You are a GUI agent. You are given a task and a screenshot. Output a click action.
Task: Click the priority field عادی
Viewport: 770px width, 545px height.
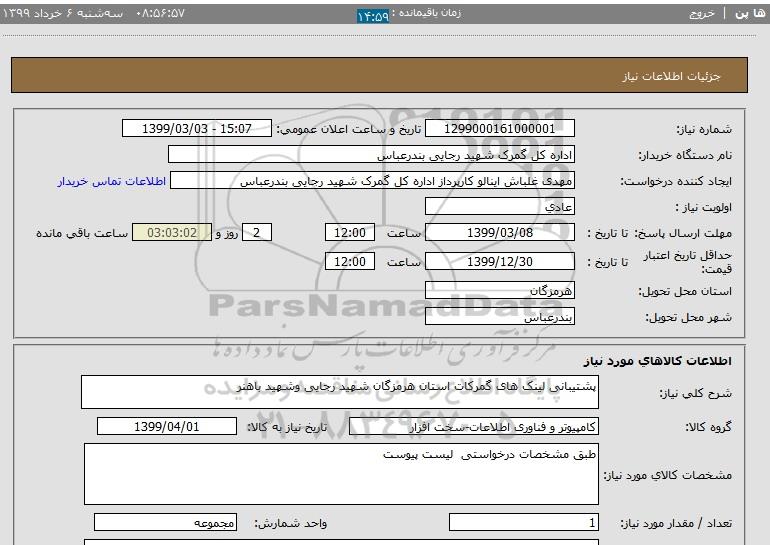coord(499,206)
